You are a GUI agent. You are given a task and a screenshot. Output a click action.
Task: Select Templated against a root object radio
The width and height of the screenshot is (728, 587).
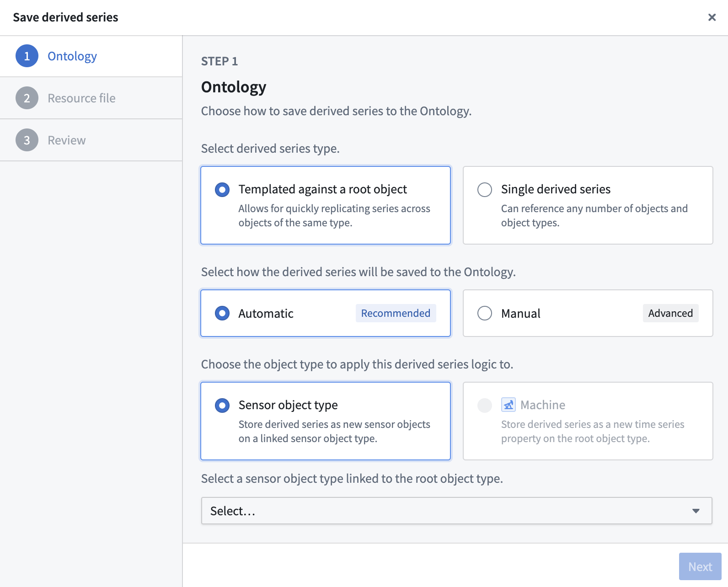222,190
